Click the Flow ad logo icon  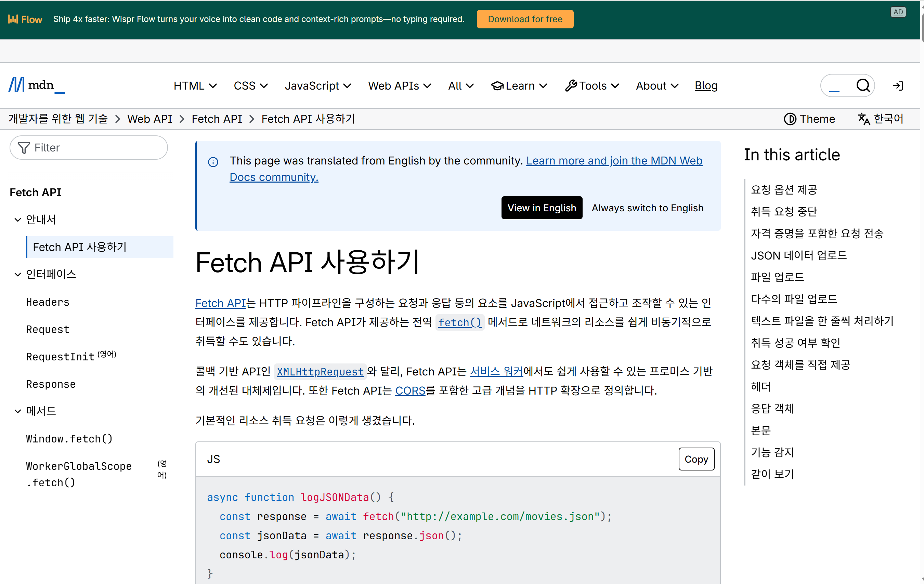click(13, 19)
